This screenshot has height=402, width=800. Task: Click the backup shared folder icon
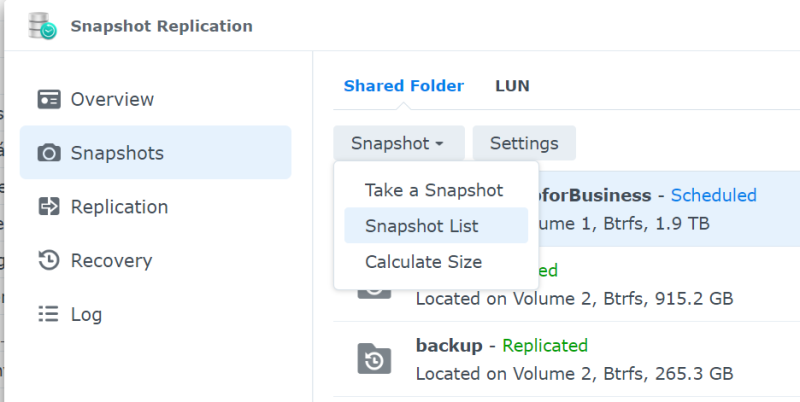coord(374,360)
